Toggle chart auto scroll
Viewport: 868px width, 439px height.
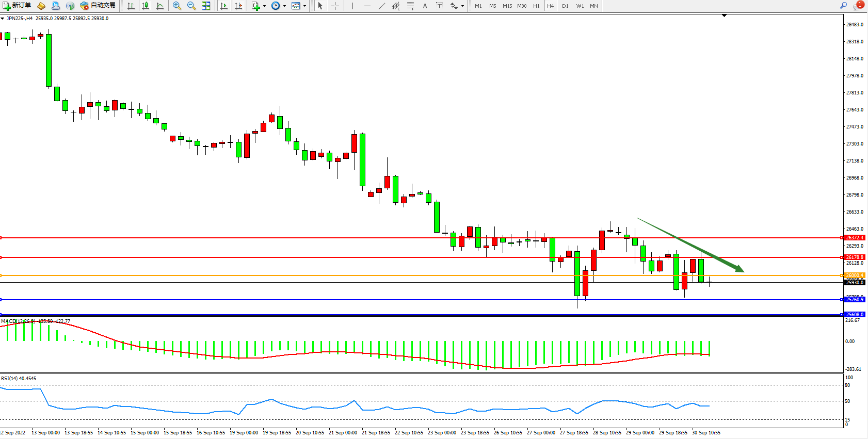point(224,6)
